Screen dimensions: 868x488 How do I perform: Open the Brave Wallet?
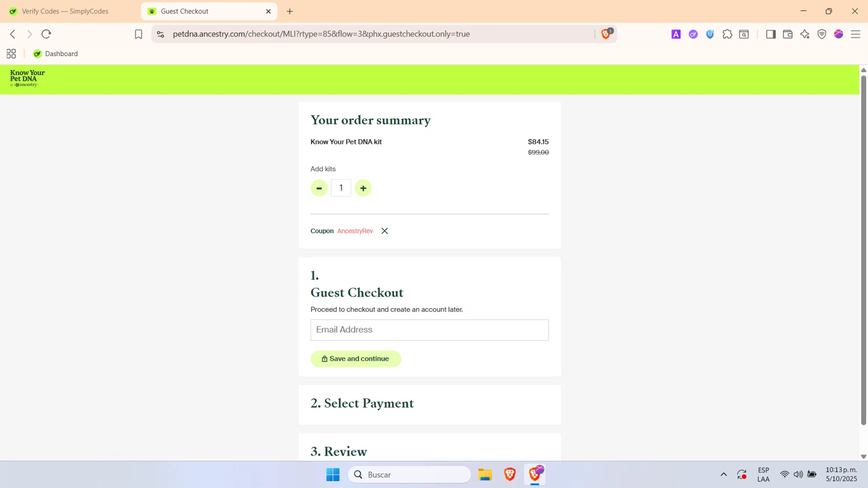(788, 35)
